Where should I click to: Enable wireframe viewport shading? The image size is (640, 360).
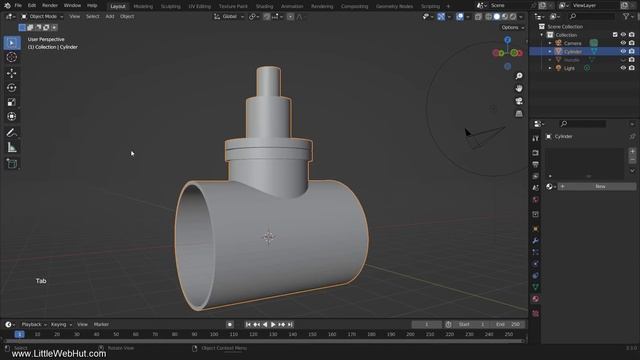[x=488, y=17]
